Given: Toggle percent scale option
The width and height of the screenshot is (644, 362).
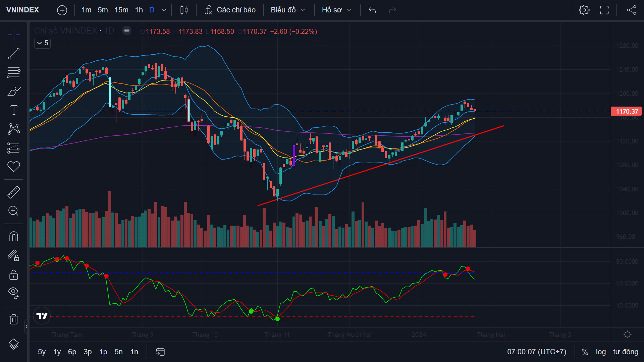Looking at the screenshot, I should click(x=585, y=352).
